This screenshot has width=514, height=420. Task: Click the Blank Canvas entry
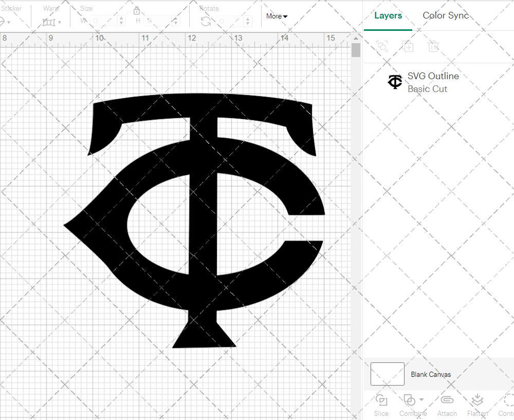(x=431, y=374)
